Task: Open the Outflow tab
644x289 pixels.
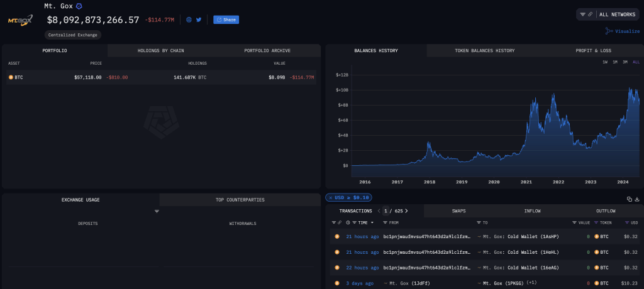Action: 606,211
